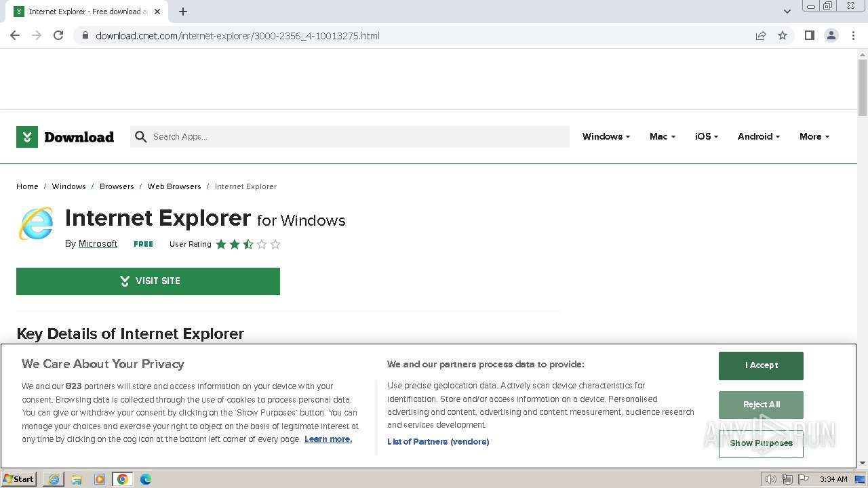Viewport: 868px width, 488px height.
Task: Click the Key Details of Internet Explorer heading
Action: pos(130,333)
